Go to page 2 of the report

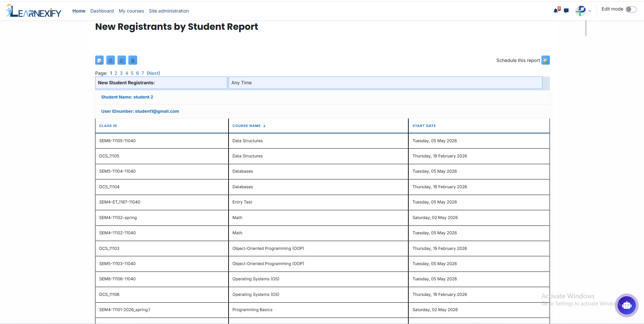(116, 73)
